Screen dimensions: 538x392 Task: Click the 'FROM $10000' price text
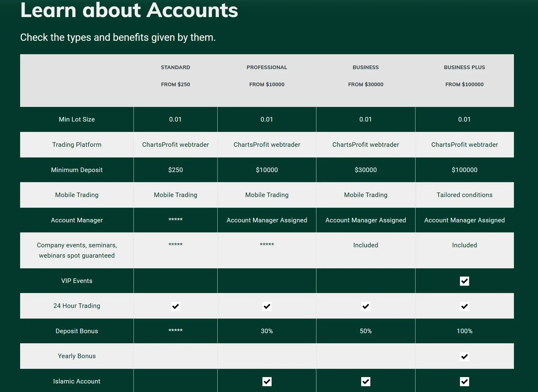(267, 84)
